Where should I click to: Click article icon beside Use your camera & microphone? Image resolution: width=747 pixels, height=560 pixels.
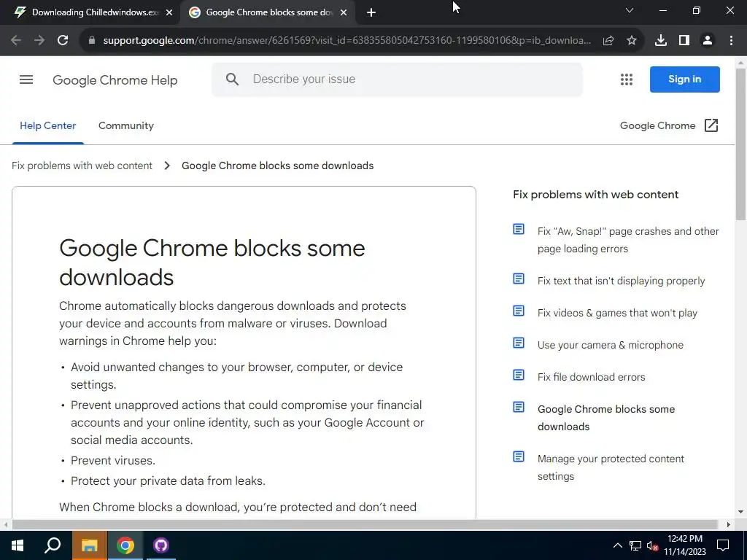point(519,343)
